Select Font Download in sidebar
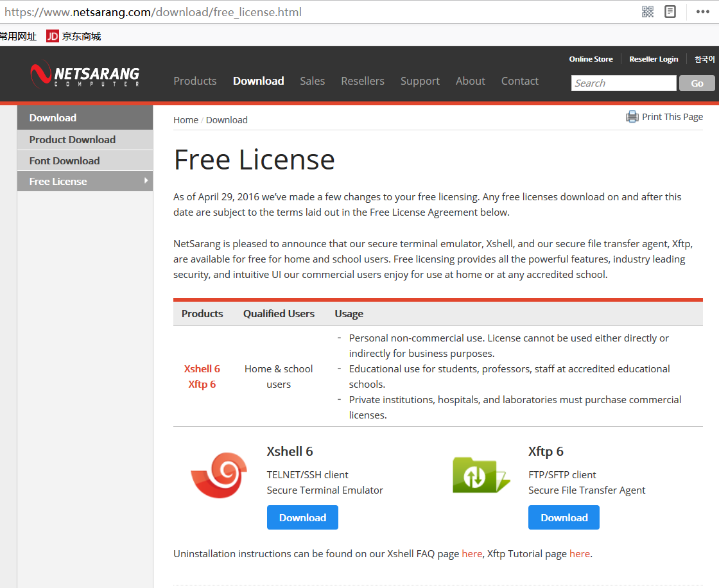Viewport: 719px width, 588px height. 85,160
